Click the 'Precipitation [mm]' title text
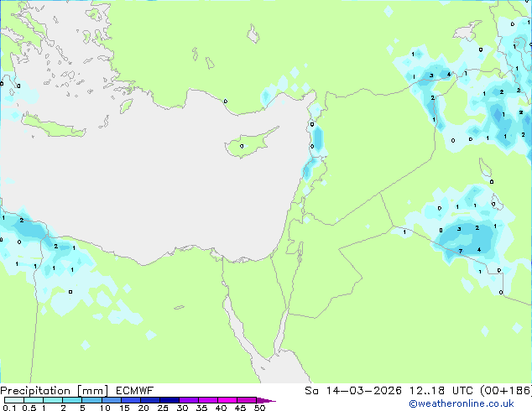 [55, 391]
